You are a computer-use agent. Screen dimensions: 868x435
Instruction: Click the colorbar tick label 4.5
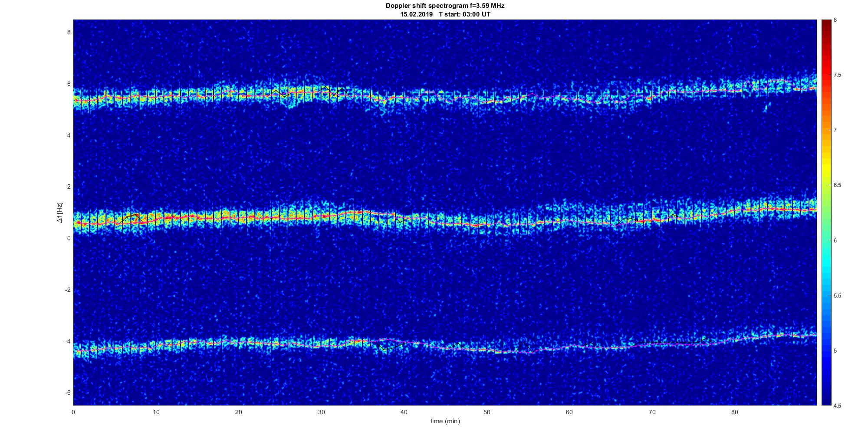[x=838, y=406]
